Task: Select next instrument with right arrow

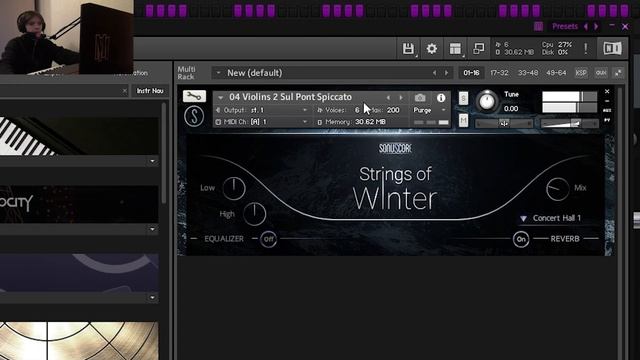Action: [401, 98]
